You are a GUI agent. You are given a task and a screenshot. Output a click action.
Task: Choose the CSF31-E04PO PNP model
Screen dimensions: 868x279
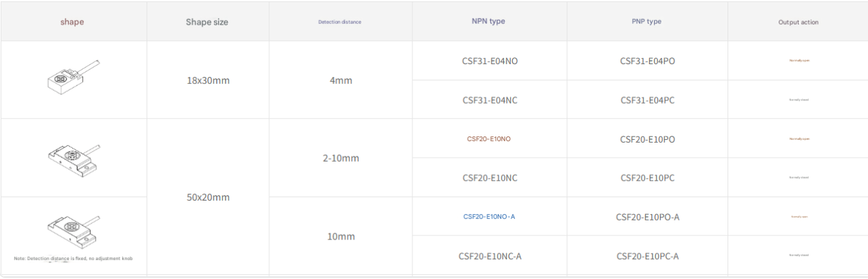[647, 61]
